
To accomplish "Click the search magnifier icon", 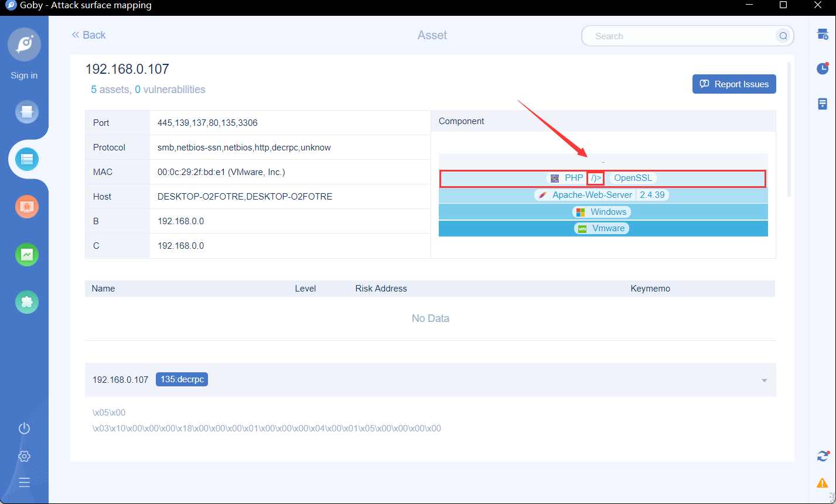I will click(x=783, y=36).
